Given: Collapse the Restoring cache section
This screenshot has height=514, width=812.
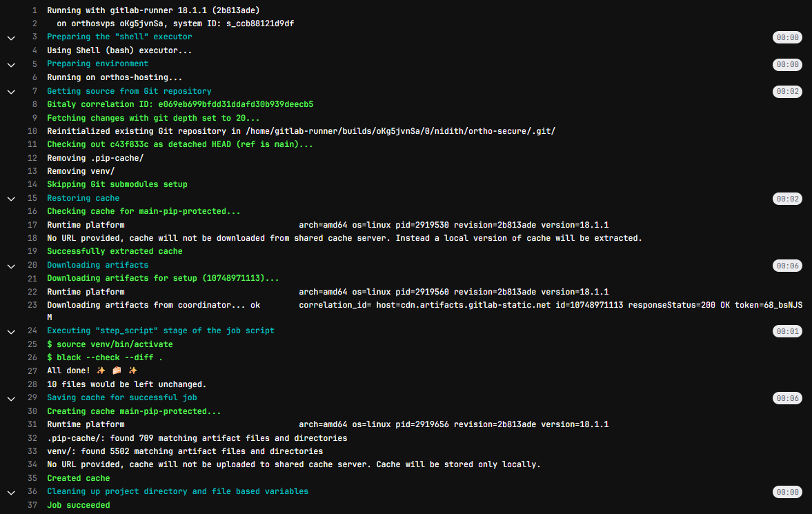Looking at the screenshot, I should click(11, 199).
